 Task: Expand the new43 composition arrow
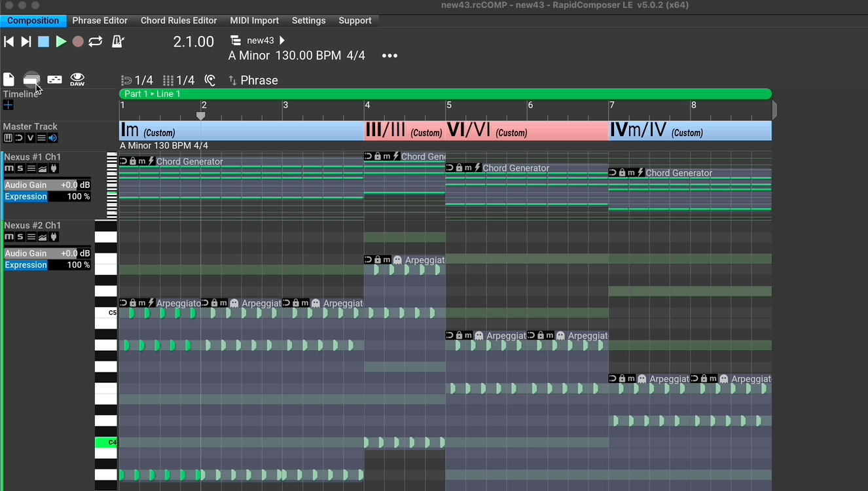click(282, 41)
